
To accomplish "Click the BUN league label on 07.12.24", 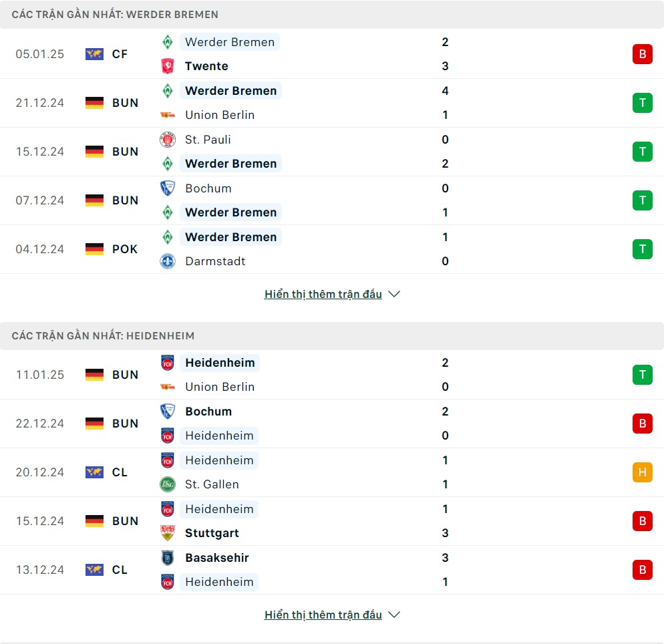I will pos(126,200).
